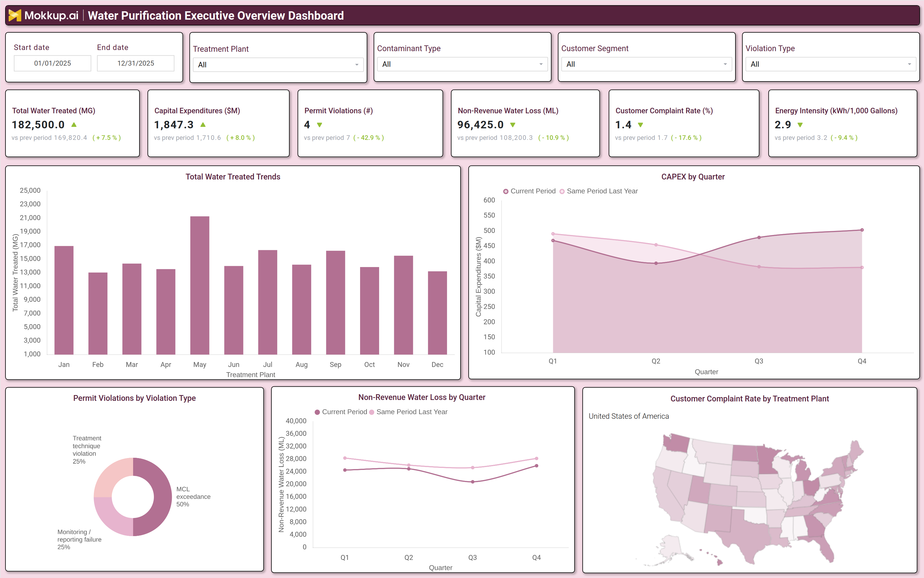
Task: Click the (-42.9 %) change label
Action: coord(368,138)
